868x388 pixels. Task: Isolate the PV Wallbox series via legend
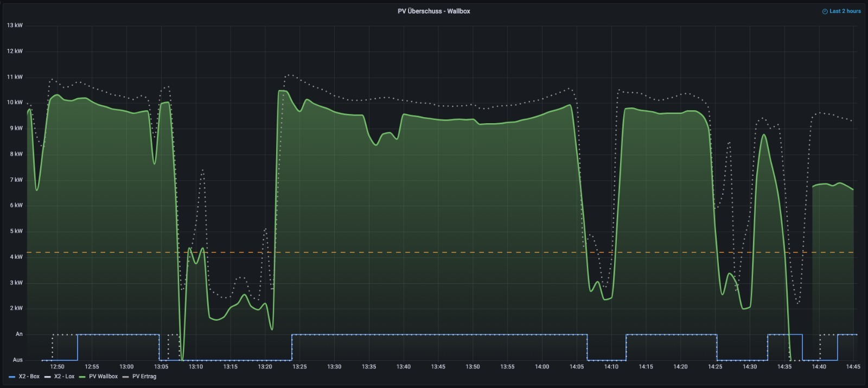coord(103,377)
